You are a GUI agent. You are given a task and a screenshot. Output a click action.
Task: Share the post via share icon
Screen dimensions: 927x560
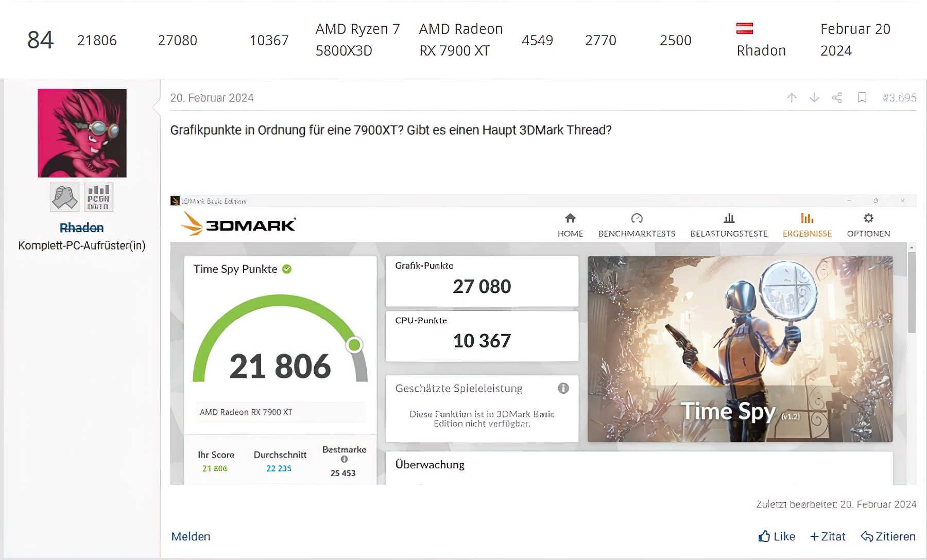pos(837,98)
